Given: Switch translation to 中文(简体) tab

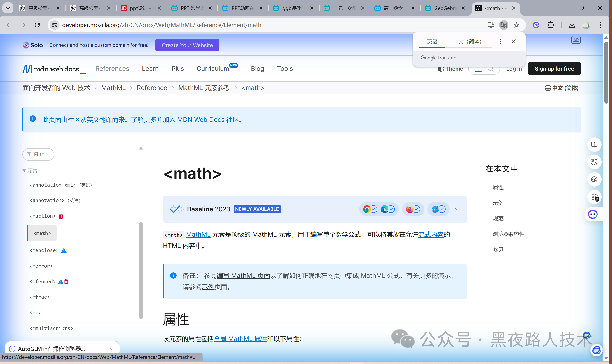Looking at the screenshot, I should tap(467, 41).
